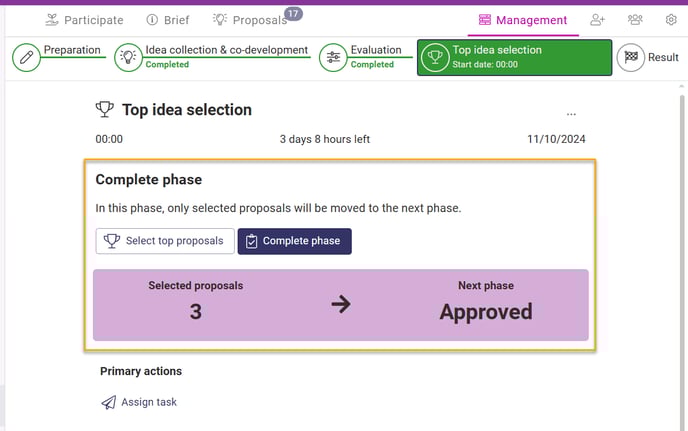Open the three-dot more options menu
Image resolution: width=688 pixels, height=431 pixels.
point(571,114)
